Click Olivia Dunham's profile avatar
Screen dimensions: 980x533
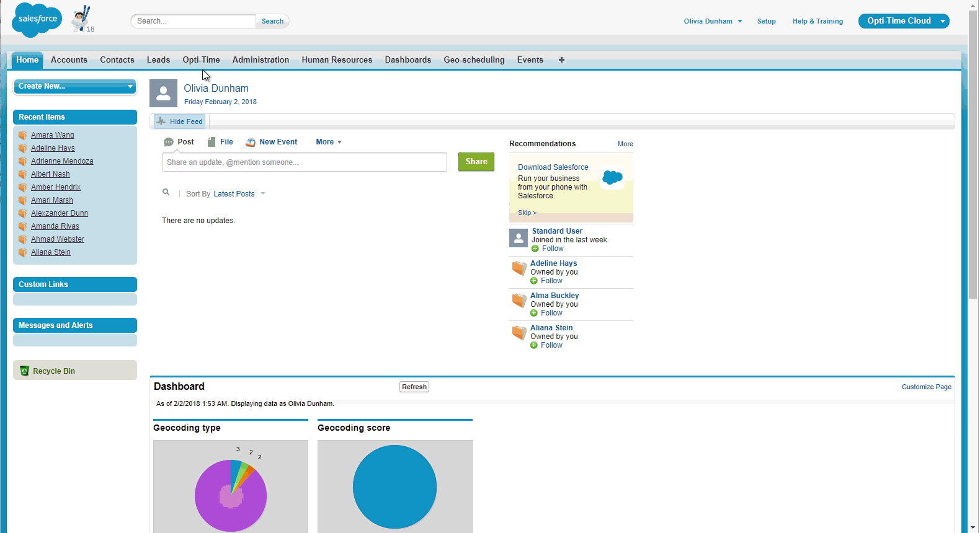click(163, 94)
